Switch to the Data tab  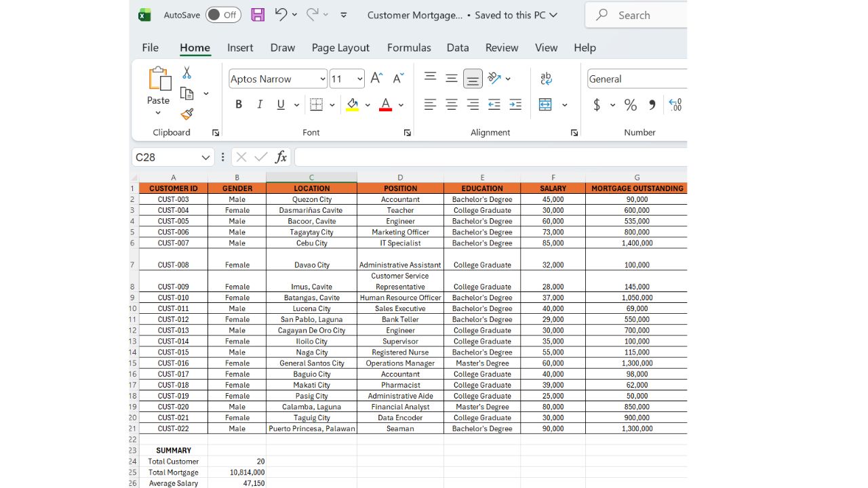pos(458,47)
